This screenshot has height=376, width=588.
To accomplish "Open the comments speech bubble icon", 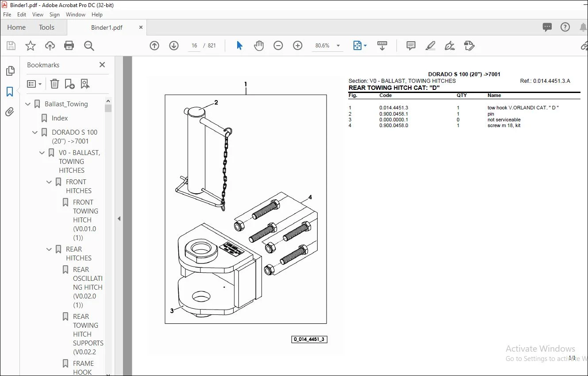I will (x=547, y=27).
